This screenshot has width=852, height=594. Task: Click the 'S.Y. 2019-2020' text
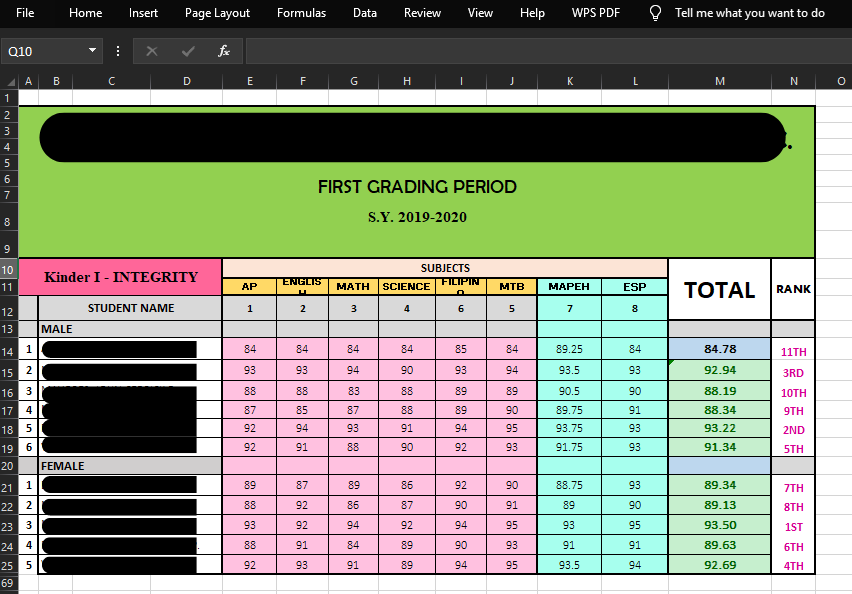coord(417,217)
